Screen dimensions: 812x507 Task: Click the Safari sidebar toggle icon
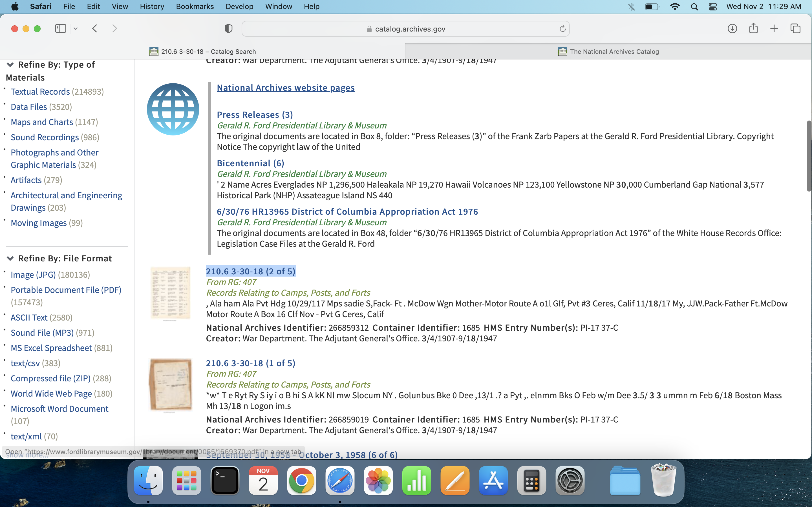(x=60, y=28)
